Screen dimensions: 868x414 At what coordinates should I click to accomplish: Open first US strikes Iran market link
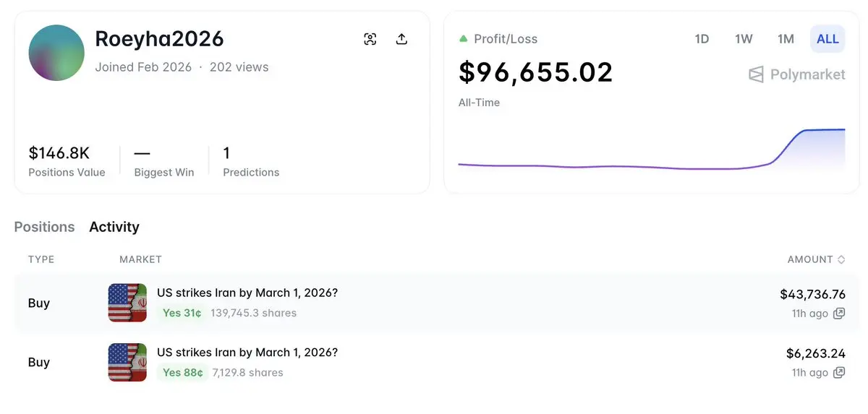click(247, 293)
